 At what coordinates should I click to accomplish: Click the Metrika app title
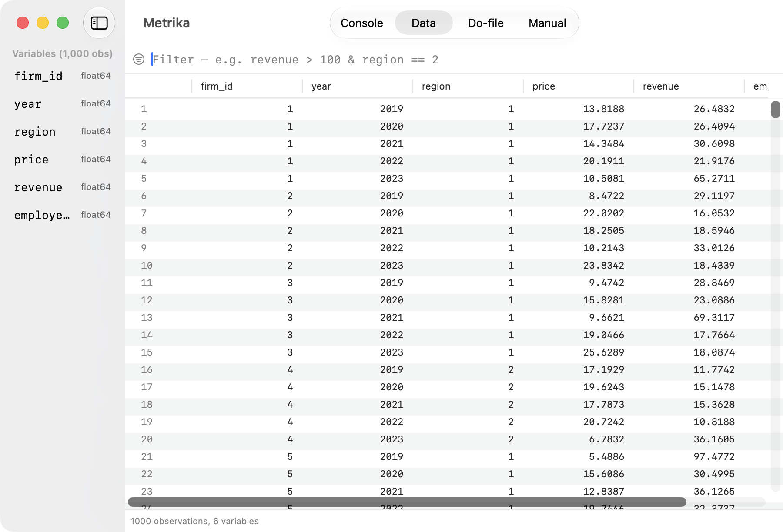[167, 23]
